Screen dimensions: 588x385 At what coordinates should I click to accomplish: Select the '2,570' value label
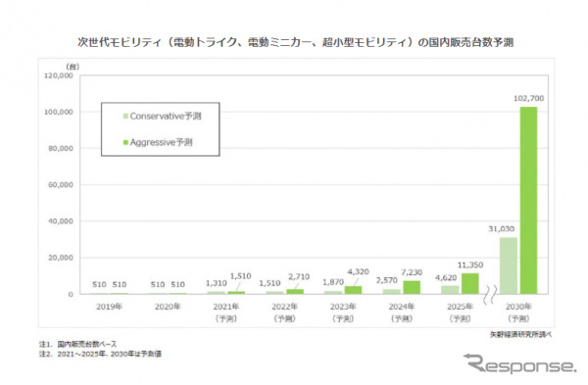(387, 280)
